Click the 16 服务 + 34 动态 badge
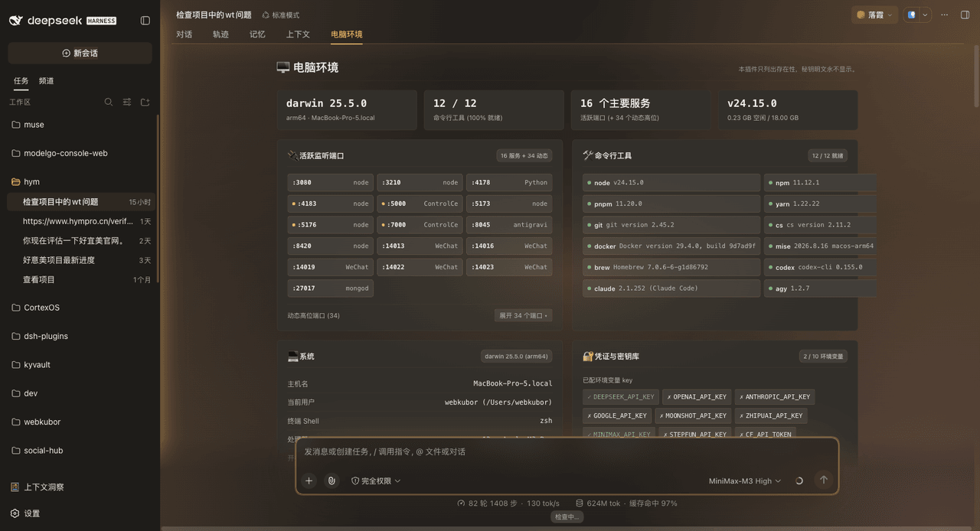Viewport: 980px width, 531px height. point(524,155)
